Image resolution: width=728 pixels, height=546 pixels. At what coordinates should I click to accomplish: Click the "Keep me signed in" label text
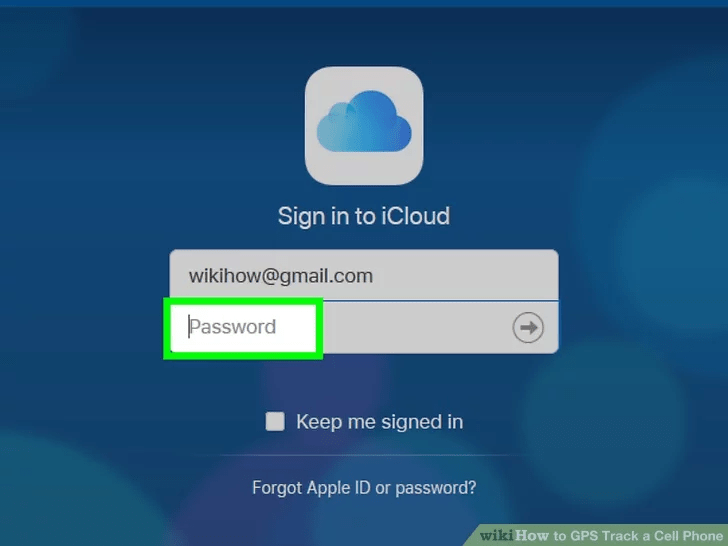coord(379,422)
